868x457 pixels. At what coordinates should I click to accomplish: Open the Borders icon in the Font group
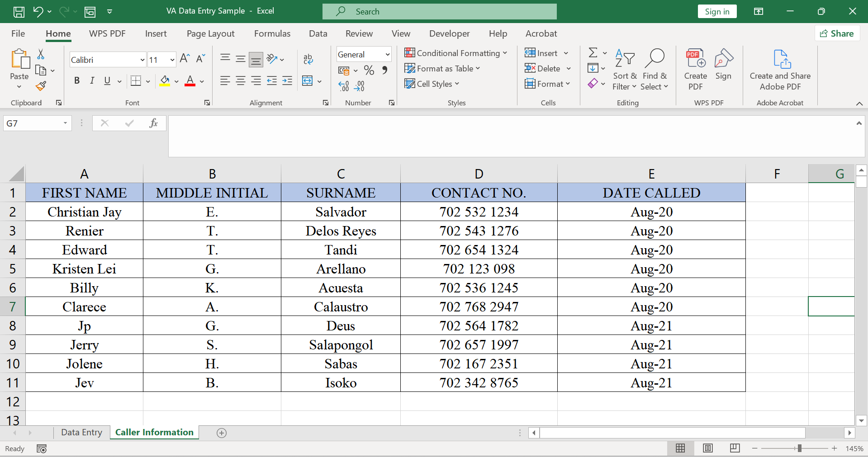click(x=136, y=81)
